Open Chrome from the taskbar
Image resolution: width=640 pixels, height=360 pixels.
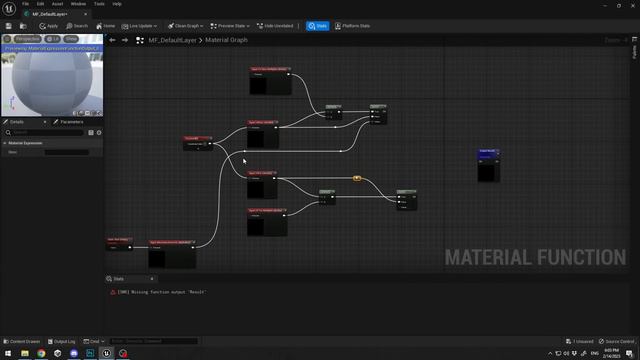pos(41,353)
